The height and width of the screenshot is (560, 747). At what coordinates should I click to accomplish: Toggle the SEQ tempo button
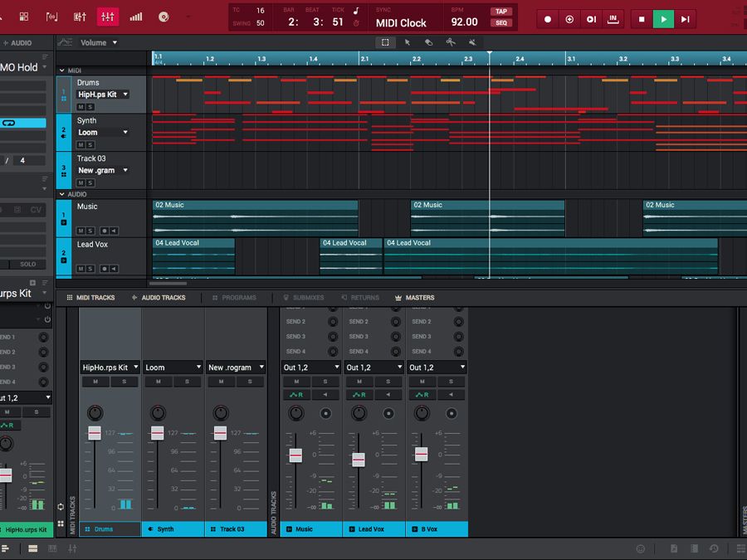click(x=501, y=23)
